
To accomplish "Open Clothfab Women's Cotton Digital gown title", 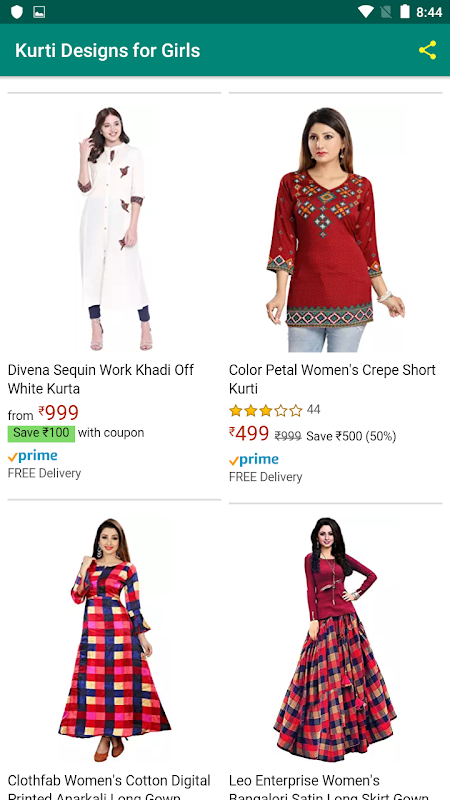I will [109, 786].
